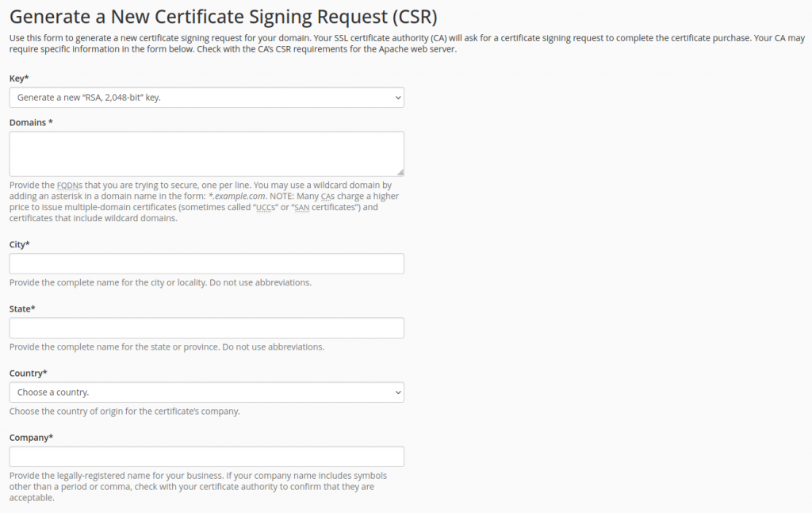This screenshot has height=513, width=812.
Task: Focus the State input field
Action: coord(206,328)
